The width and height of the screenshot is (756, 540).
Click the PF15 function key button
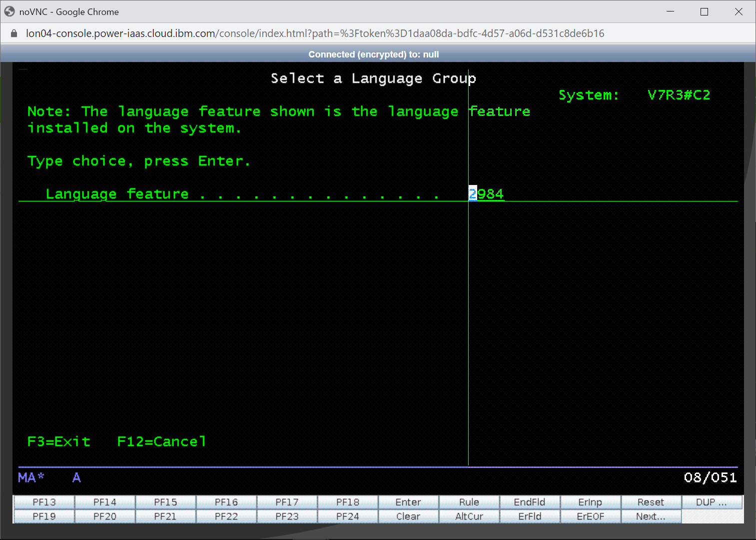pos(165,502)
